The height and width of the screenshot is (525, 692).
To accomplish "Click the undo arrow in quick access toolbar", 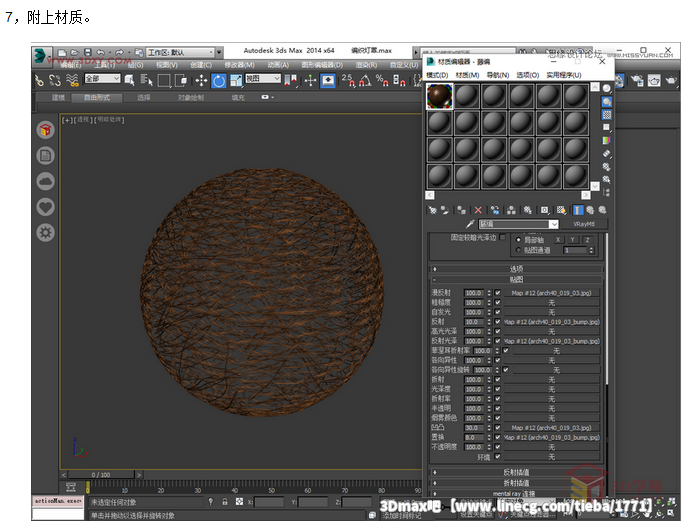I will pyautogui.click(x=101, y=52).
